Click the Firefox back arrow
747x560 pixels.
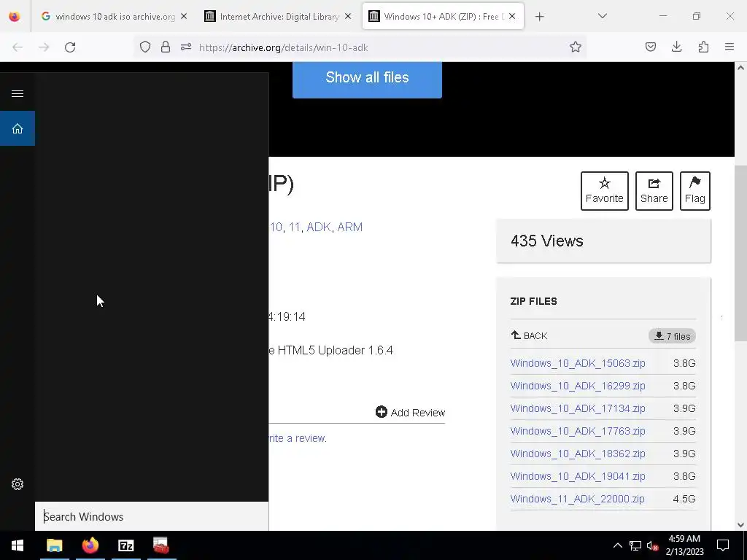(18, 47)
